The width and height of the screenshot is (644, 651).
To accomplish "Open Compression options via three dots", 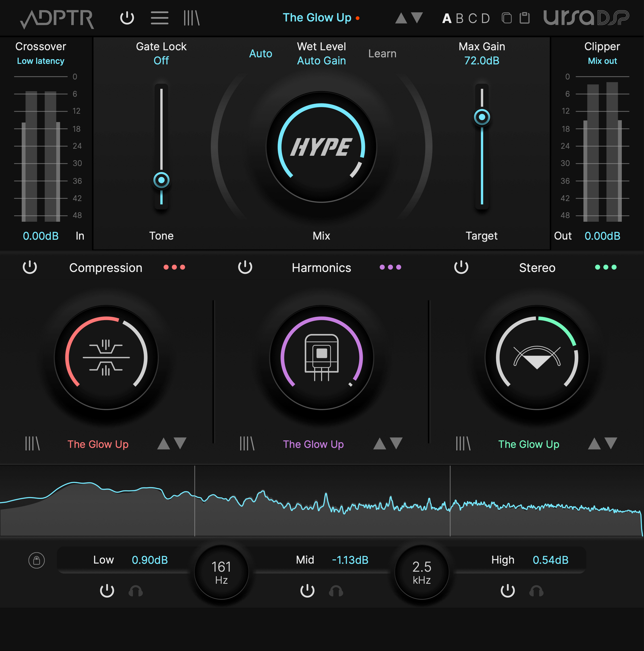I will (x=174, y=267).
